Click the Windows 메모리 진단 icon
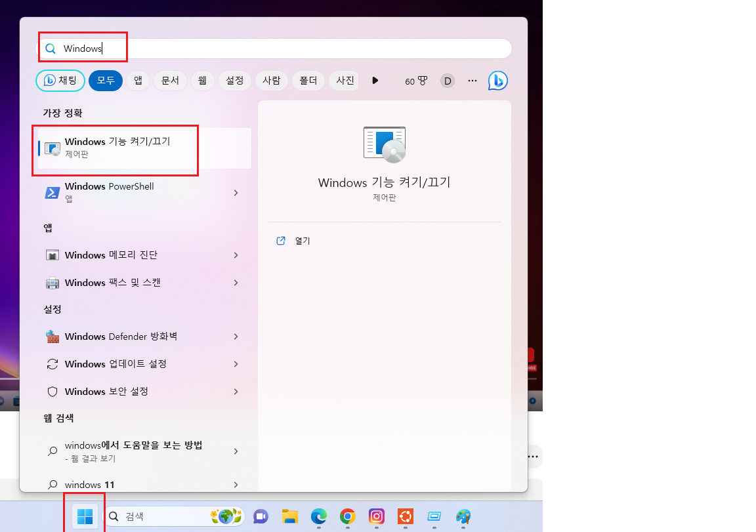Viewport: 756px width, 532px height. [x=52, y=255]
